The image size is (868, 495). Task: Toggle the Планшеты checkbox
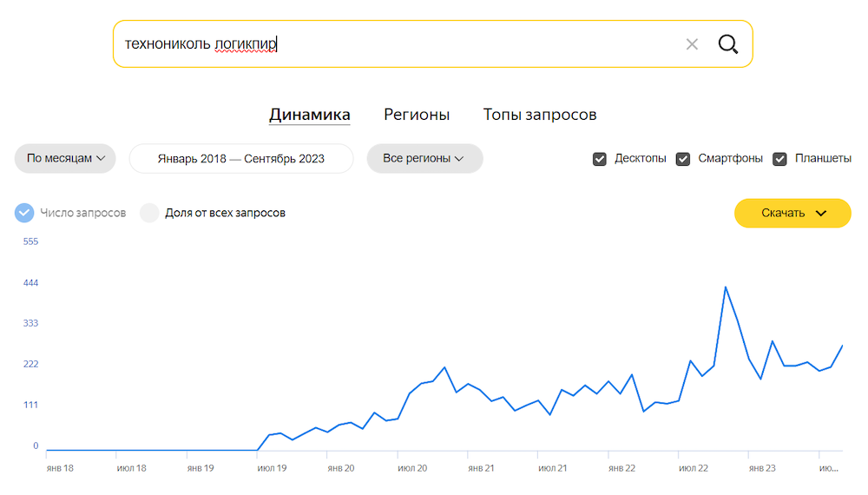(x=779, y=159)
